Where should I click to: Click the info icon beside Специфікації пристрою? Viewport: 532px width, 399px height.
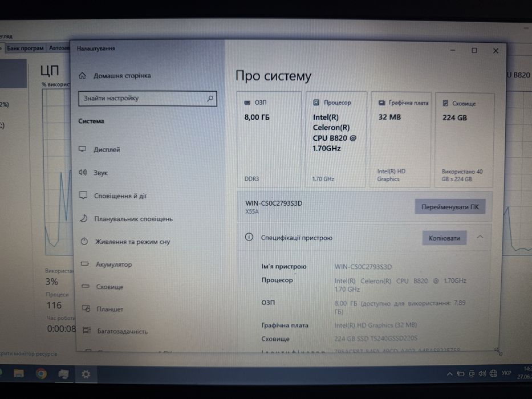tap(249, 237)
